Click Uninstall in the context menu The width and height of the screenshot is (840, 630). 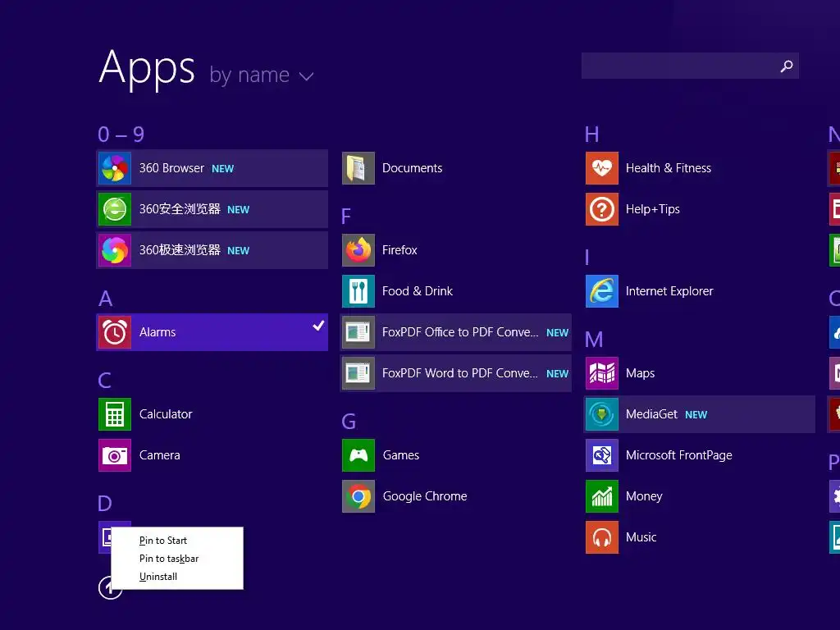(158, 577)
